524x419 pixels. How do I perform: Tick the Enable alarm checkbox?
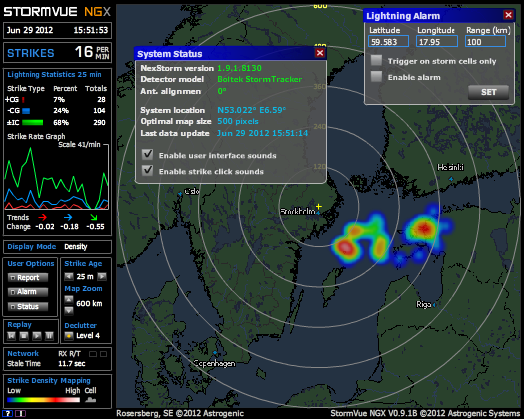[376, 77]
